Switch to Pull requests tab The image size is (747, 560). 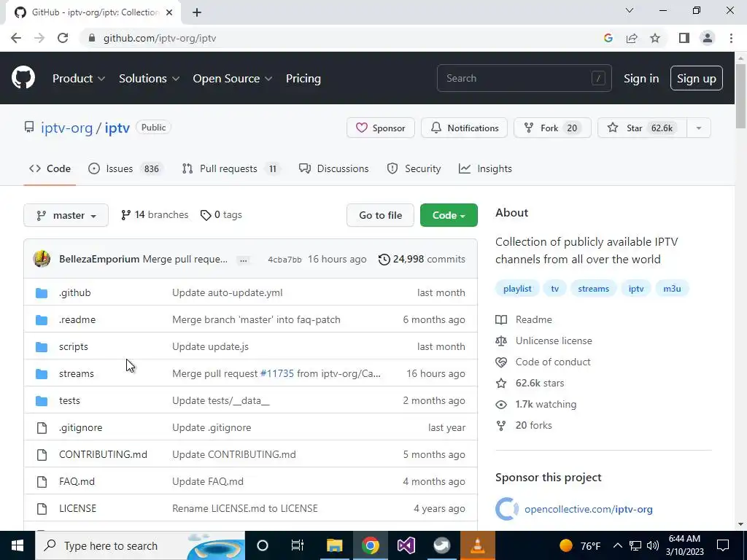coord(231,168)
